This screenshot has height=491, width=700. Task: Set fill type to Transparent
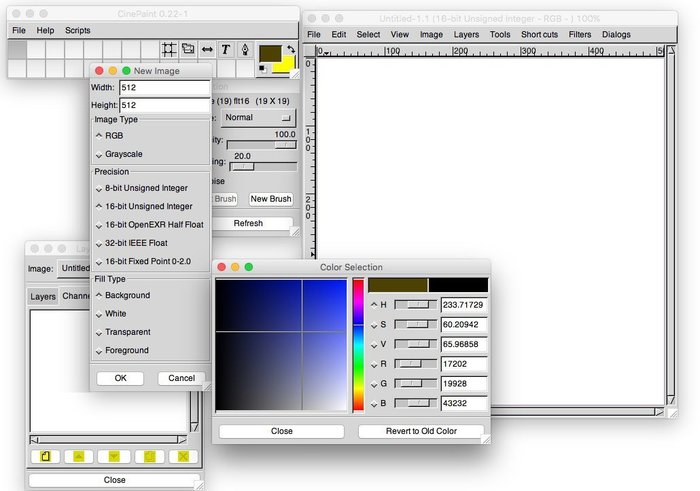[x=123, y=332]
